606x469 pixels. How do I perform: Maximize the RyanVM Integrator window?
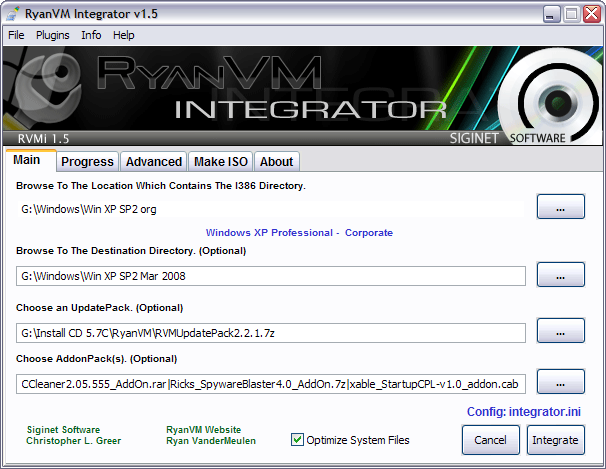coord(572,14)
